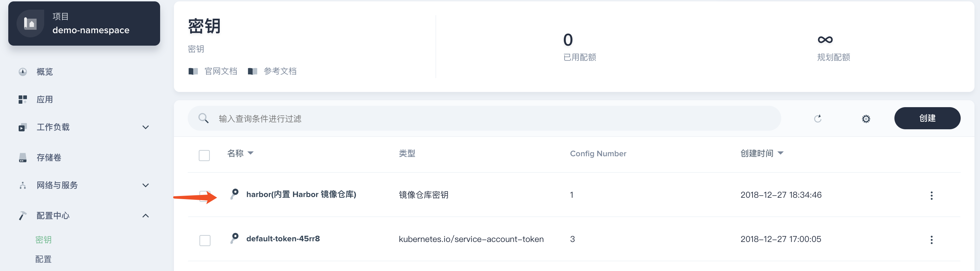
Task: Select the 密钥 submenu item
Action: [43, 240]
